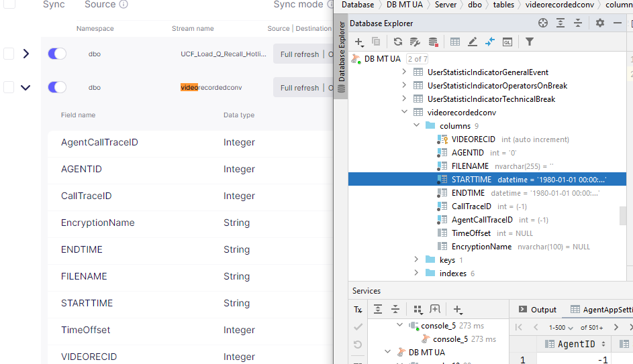Click the tables breadcrumb

pos(503,5)
